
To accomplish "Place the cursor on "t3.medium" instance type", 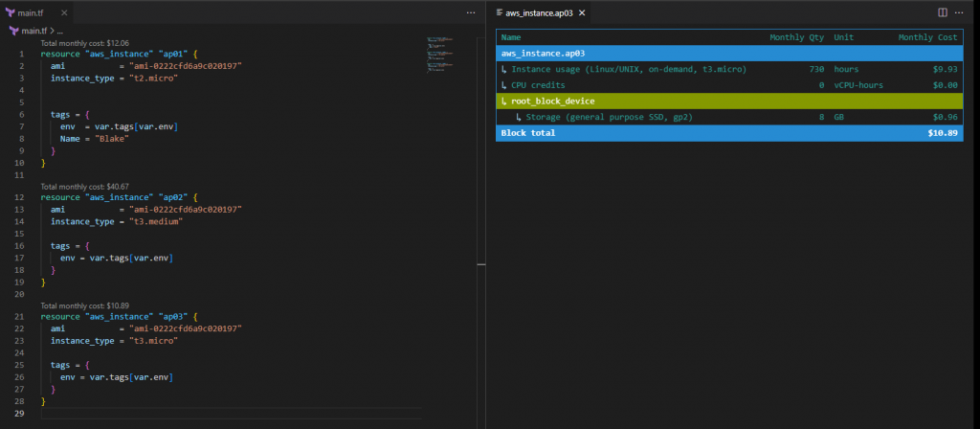I will pos(156,221).
